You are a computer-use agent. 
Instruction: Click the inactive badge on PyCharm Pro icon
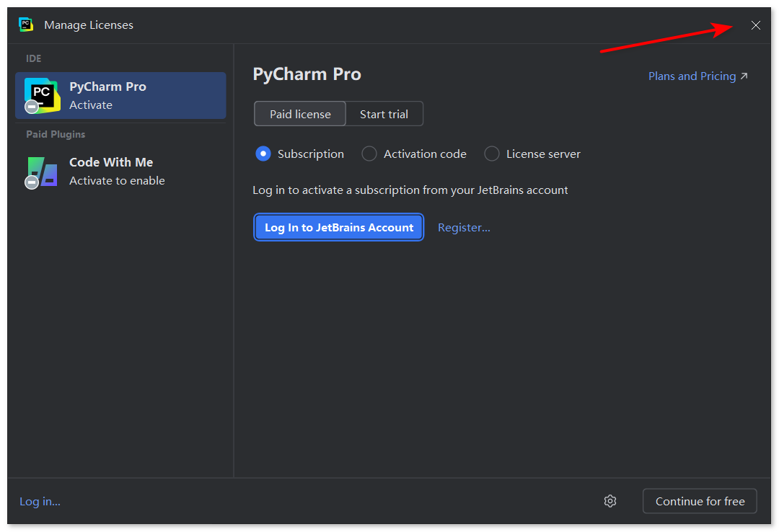coord(32,107)
